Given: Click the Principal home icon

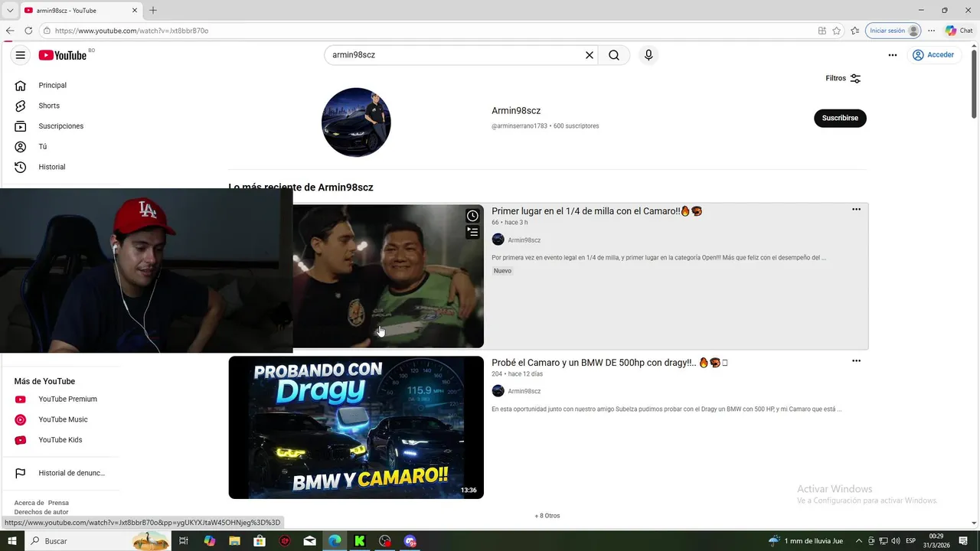Looking at the screenshot, I should pos(21,85).
